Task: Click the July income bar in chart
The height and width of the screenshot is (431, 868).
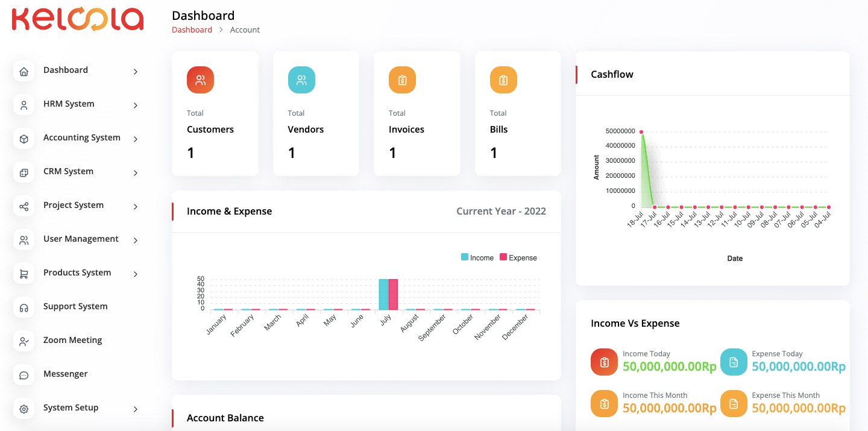Action: (x=383, y=294)
